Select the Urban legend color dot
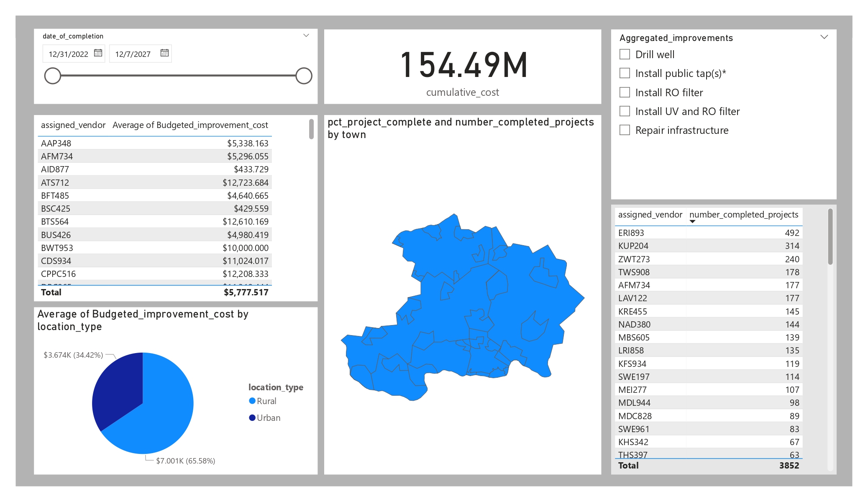 (252, 417)
